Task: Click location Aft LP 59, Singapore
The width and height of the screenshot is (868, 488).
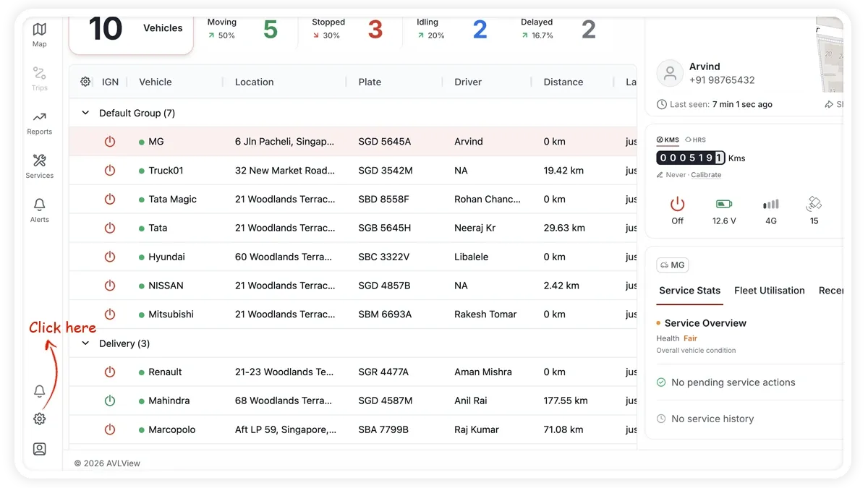Action: [x=286, y=429]
